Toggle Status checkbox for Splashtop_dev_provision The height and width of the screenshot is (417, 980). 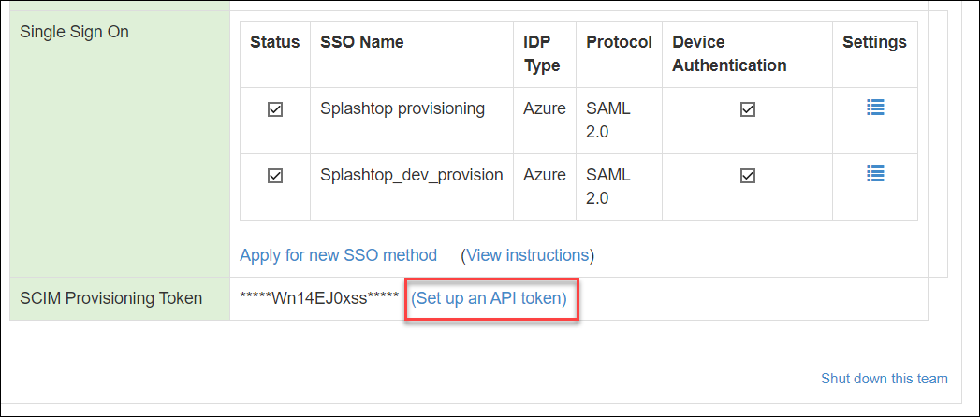click(275, 176)
